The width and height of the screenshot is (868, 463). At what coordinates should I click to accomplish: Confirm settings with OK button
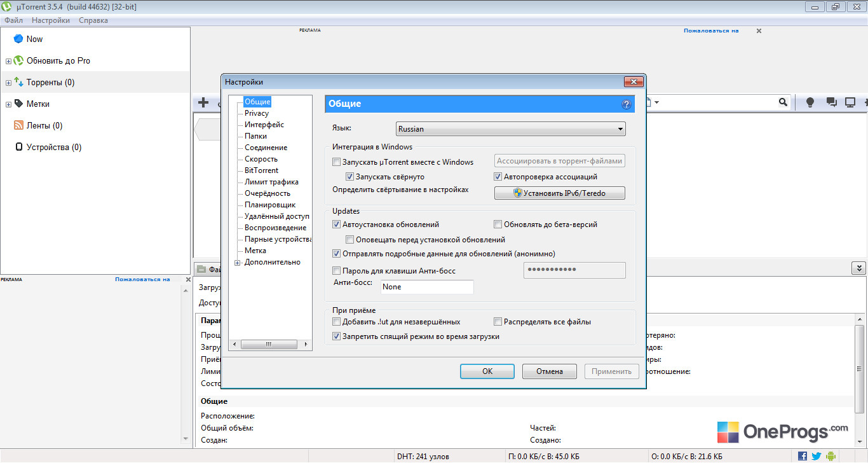tap(487, 371)
